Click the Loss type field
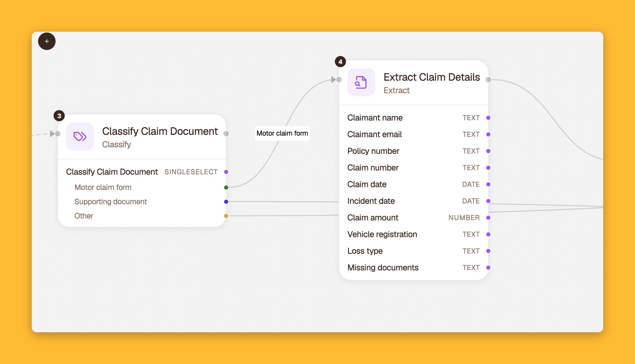Viewport: 635px width, 364px height. coord(414,251)
